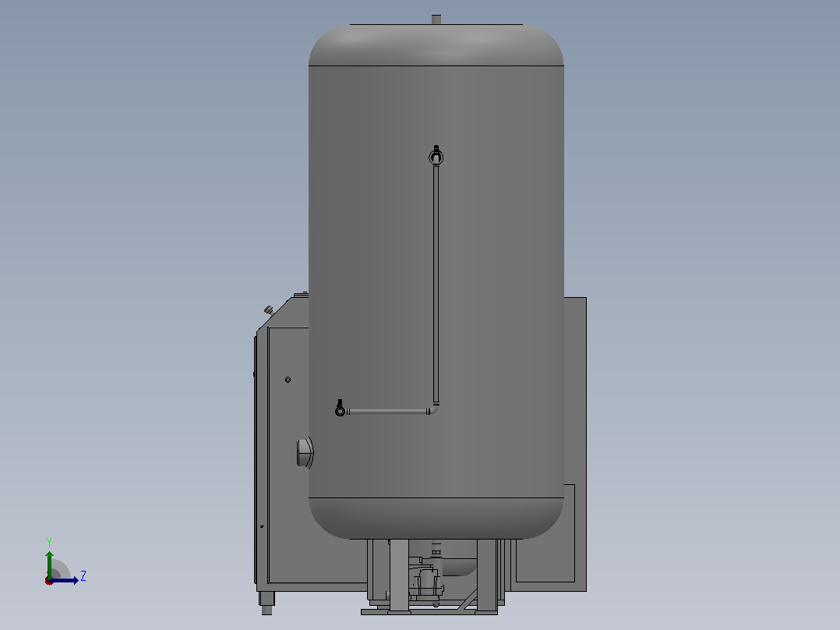Select the domed bottom head of the tank

[x=436, y=518]
